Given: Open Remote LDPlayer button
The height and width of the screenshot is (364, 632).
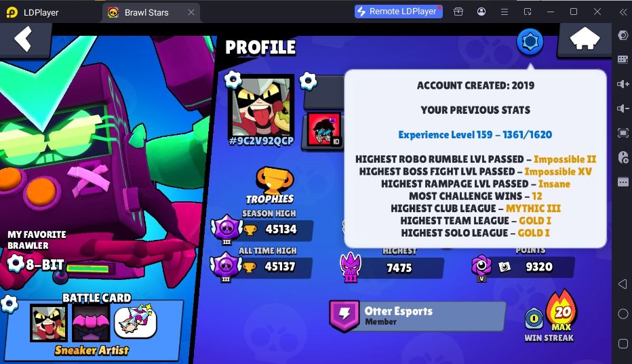Looking at the screenshot, I should [398, 12].
